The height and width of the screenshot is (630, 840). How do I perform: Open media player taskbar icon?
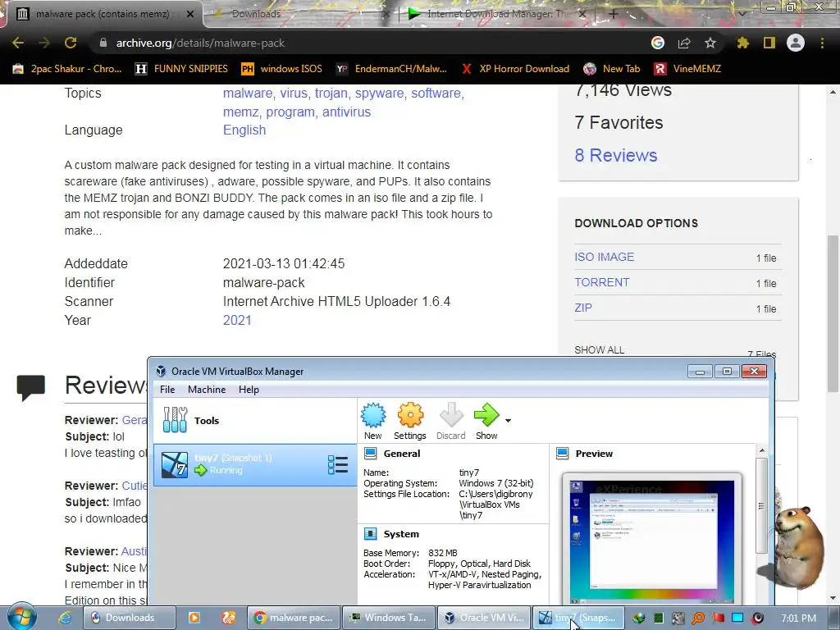click(194, 618)
